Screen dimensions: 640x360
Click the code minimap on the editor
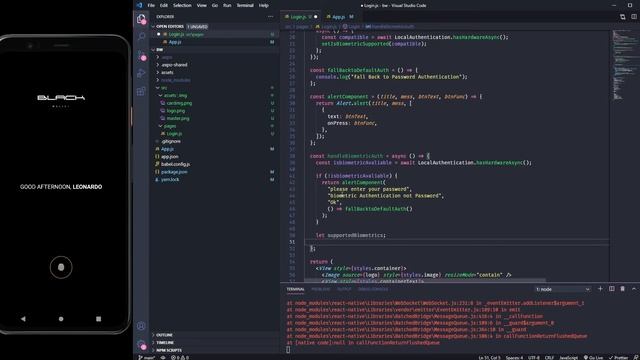point(624,64)
